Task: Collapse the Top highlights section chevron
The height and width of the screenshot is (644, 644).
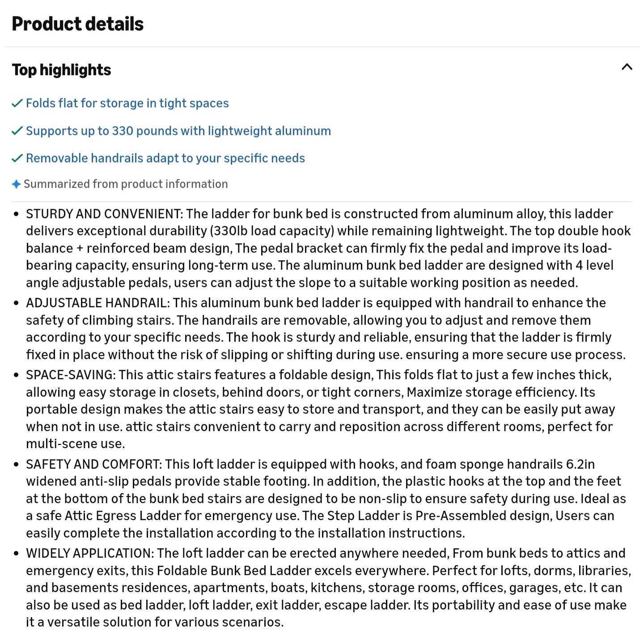Action: pos(627,67)
